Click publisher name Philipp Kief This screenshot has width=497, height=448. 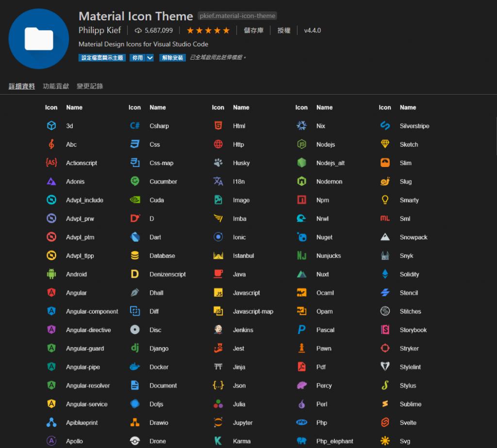tap(100, 30)
